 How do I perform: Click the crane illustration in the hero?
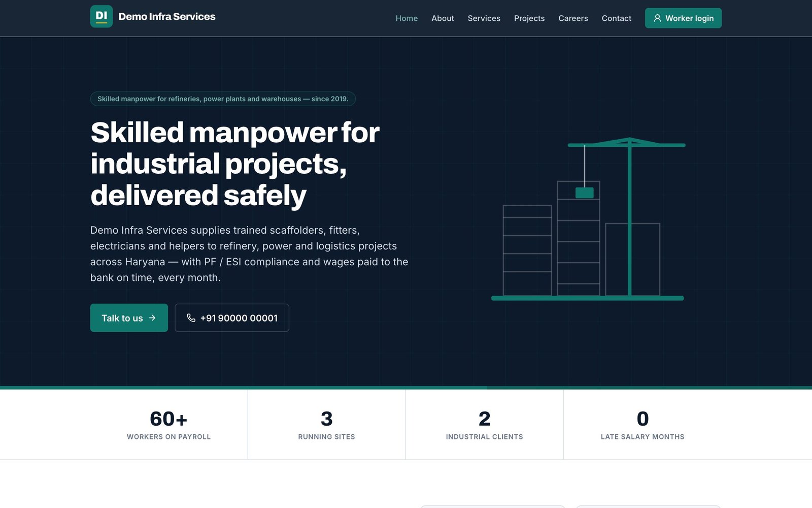pos(588,219)
